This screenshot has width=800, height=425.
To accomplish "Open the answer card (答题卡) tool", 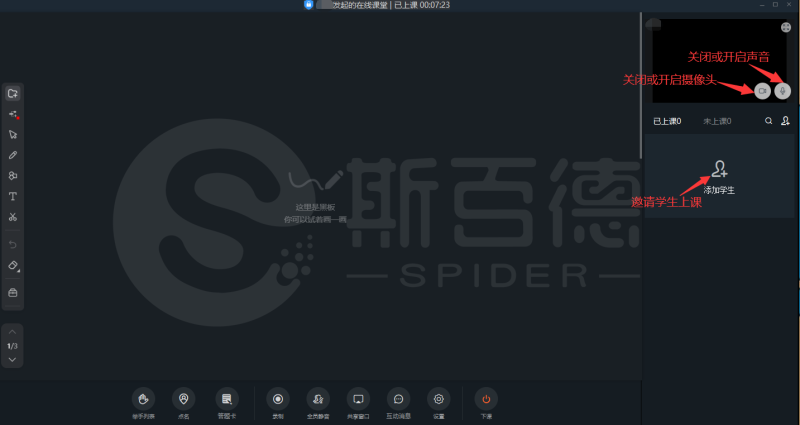I will (227, 398).
